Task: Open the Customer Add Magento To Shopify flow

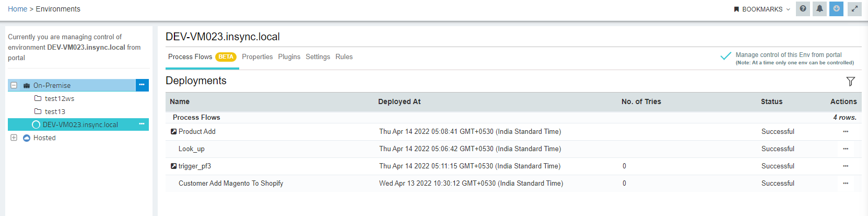Action: (230, 184)
